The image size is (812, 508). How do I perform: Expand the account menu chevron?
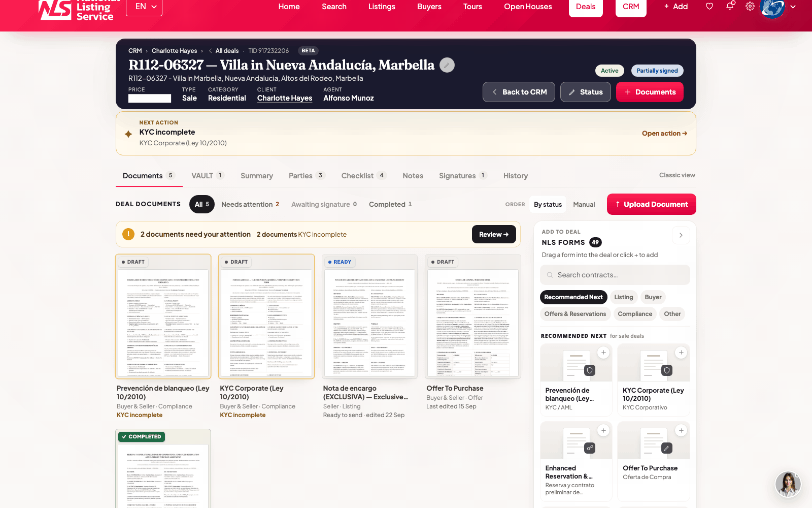point(793,7)
